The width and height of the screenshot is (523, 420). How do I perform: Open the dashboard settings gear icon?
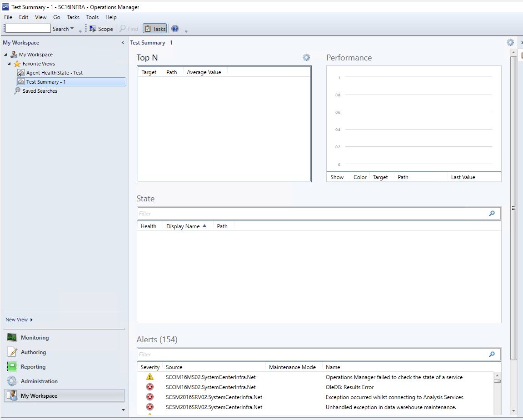(510, 42)
